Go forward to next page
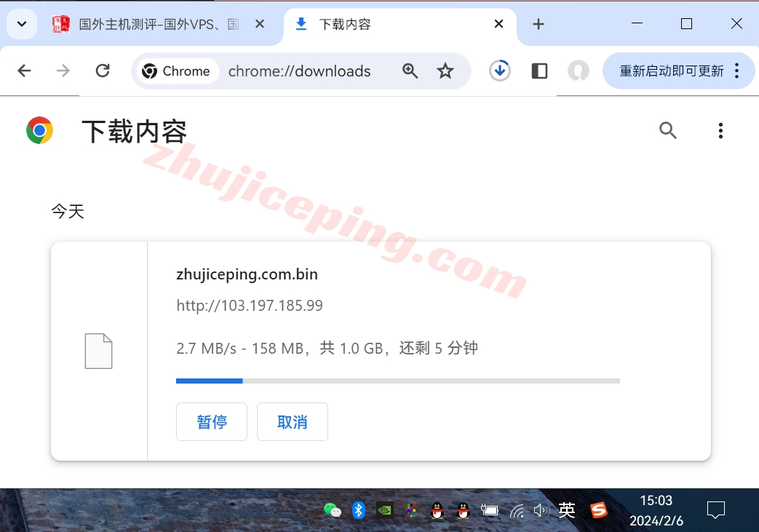 (63, 71)
